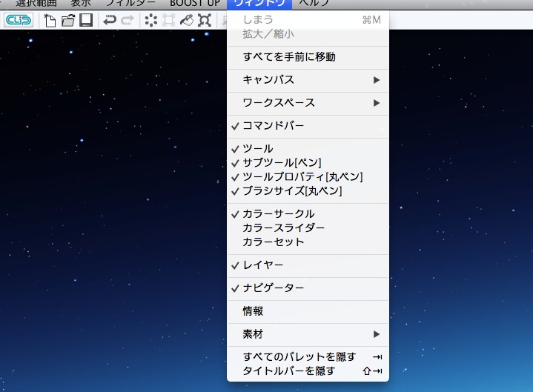
Task: Open a file with folder icon
Action: (x=68, y=21)
